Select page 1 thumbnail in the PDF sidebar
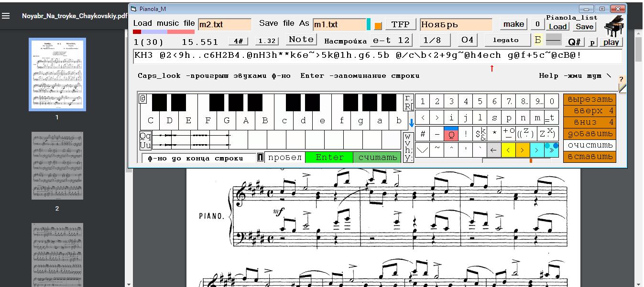This screenshot has width=644, height=287. [57, 74]
